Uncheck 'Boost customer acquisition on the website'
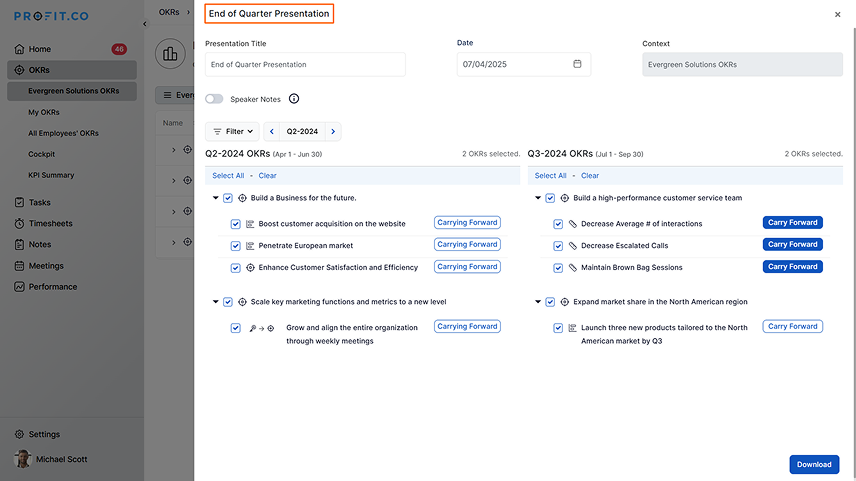The width and height of the screenshot is (856, 481). pyautogui.click(x=235, y=224)
